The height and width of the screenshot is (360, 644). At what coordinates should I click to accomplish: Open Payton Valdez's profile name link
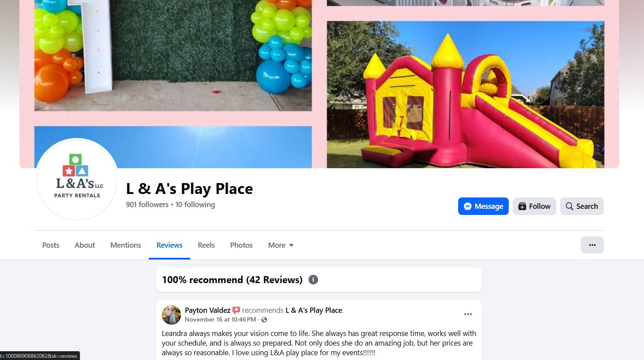coord(207,310)
